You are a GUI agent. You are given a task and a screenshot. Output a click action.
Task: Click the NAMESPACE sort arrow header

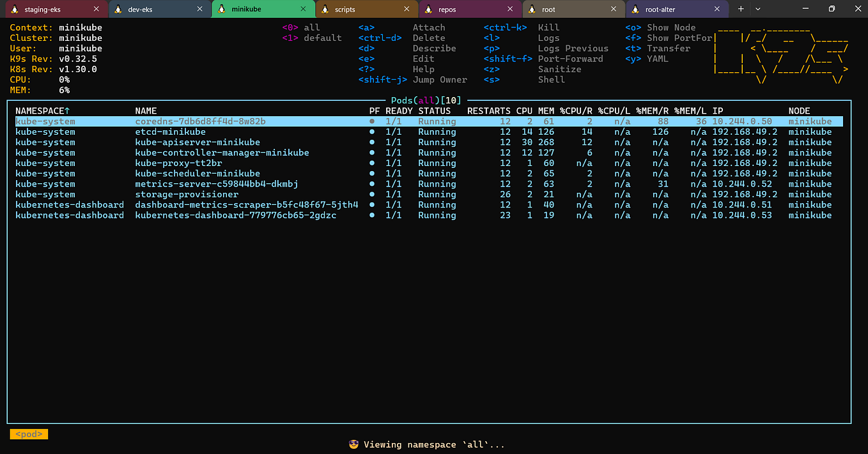[x=43, y=110]
